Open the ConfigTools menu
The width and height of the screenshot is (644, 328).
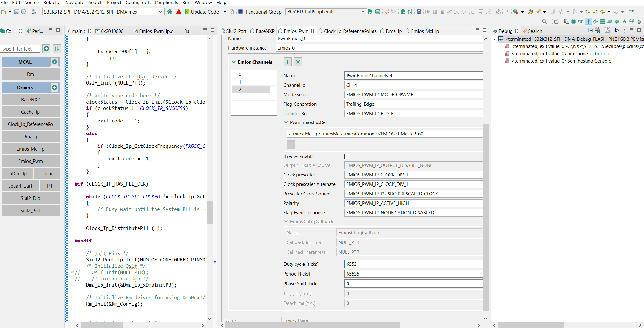[x=138, y=3]
